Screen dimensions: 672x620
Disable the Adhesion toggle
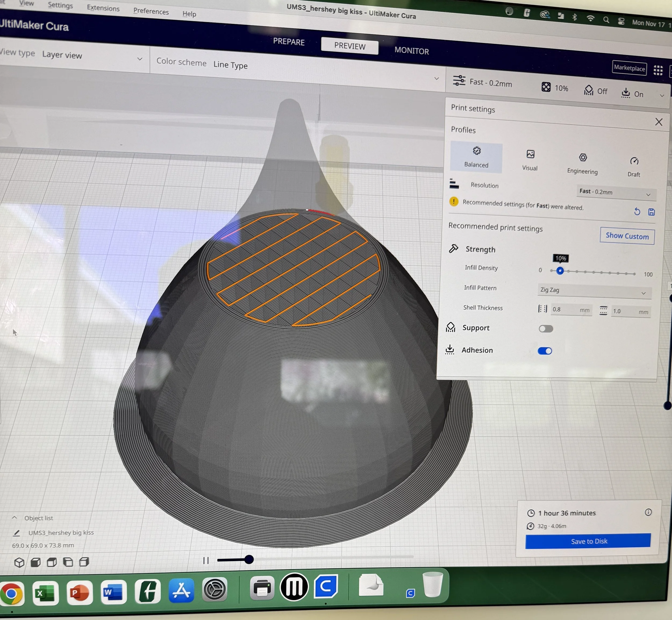[545, 351]
